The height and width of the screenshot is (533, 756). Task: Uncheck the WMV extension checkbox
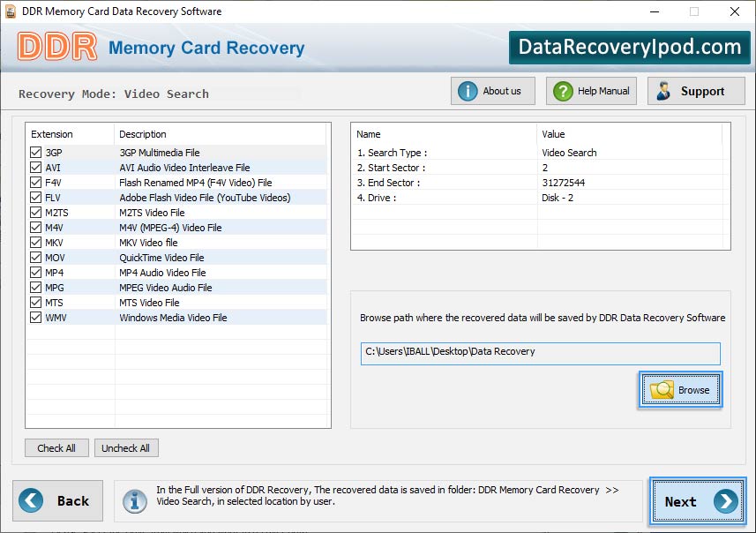[x=35, y=317]
